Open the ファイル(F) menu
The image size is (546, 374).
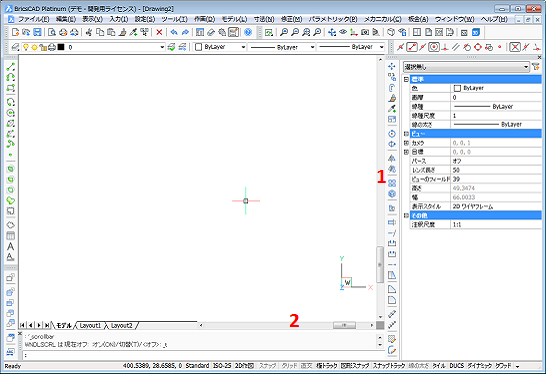click(34, 19)
